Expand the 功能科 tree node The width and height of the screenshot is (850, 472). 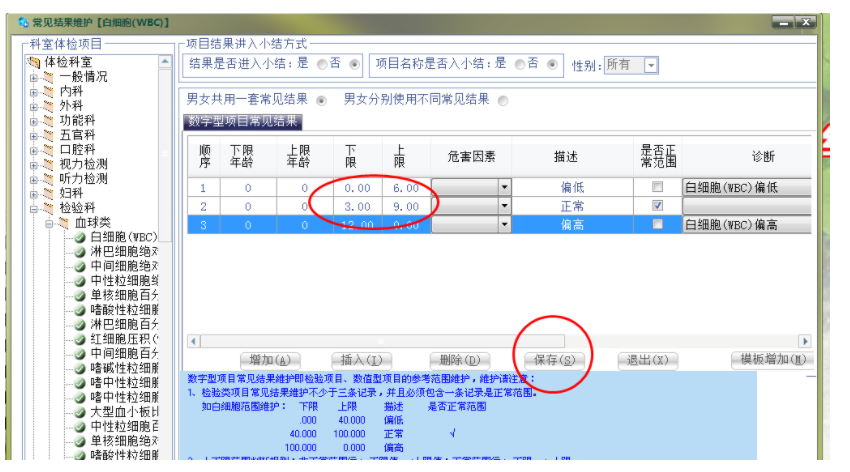click(x=34, y=121)
